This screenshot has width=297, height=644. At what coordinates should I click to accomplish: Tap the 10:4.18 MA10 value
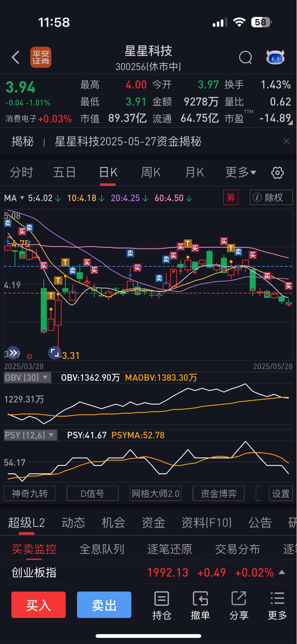(x=82, y=198)
